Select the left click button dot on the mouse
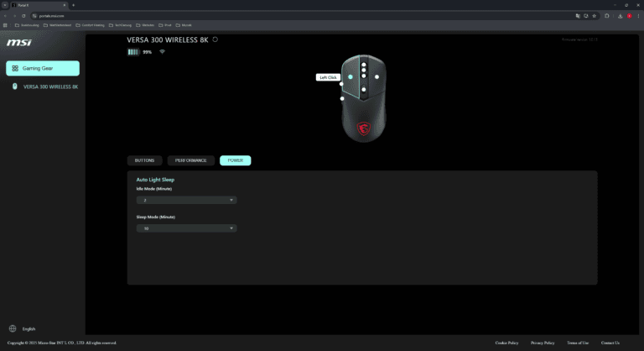 tap(351, 76)
